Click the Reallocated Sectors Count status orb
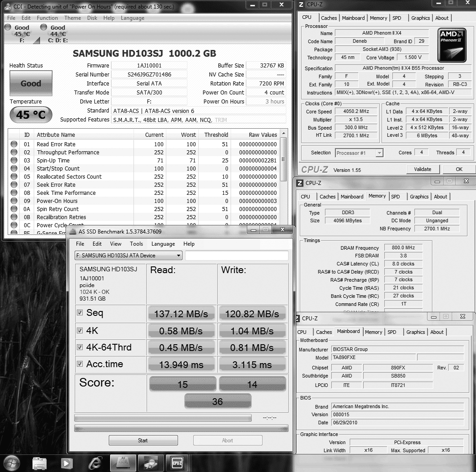The image size is (476, 472). tap(14, 176)
